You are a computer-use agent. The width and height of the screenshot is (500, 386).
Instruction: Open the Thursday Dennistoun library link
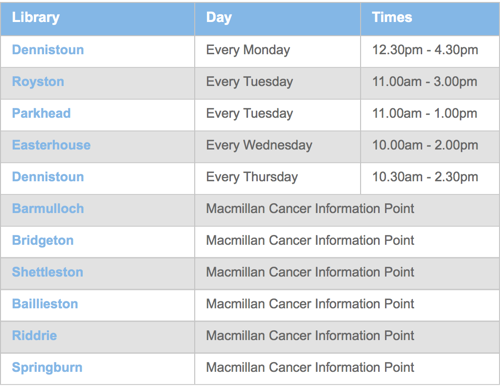[48, 177]
